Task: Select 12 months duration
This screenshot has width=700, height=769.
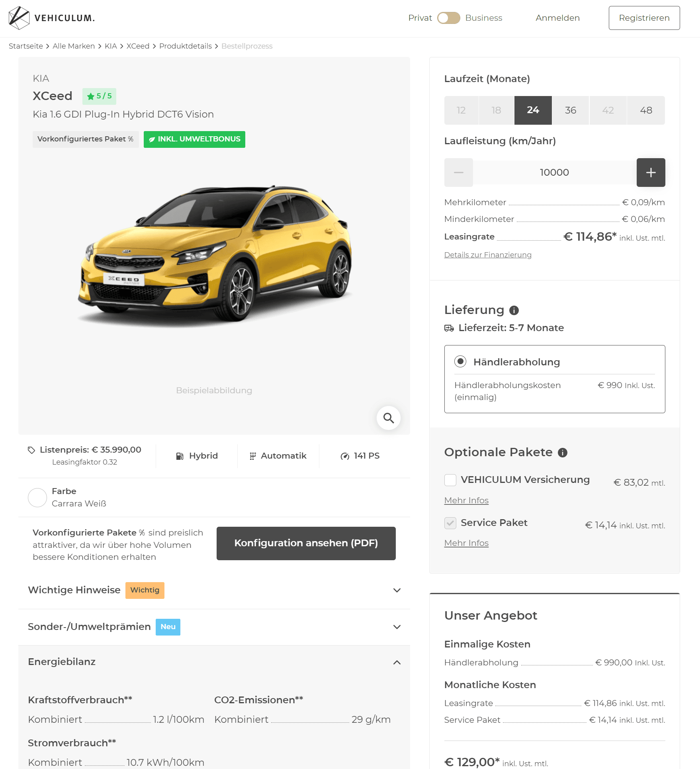Action: 461,110
